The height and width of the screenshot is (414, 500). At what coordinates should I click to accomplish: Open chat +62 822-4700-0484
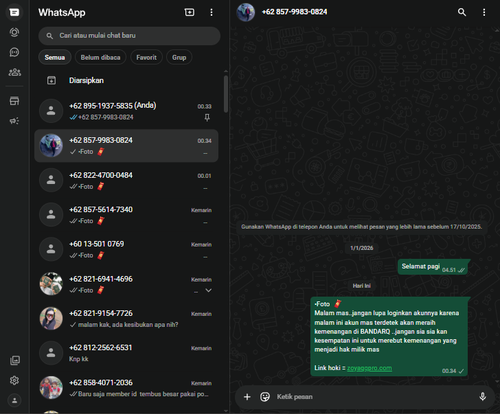pyautogui.click(x=127, y=180)
